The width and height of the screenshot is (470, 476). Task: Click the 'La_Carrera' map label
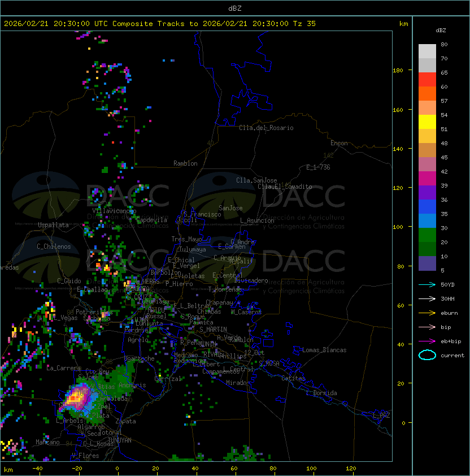[x=63, y=368]
